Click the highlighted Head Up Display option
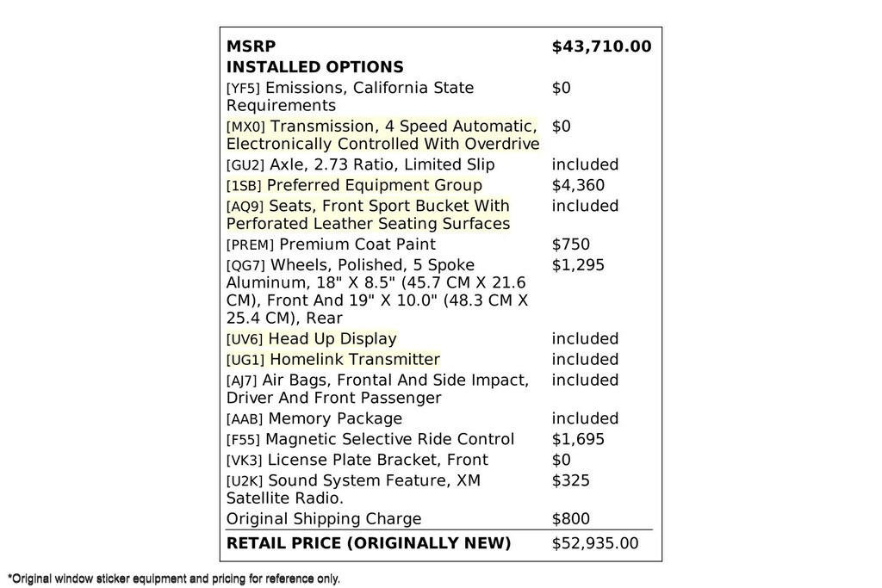Image resolution: width=882 pixels, height=588 pixels. 311,339
